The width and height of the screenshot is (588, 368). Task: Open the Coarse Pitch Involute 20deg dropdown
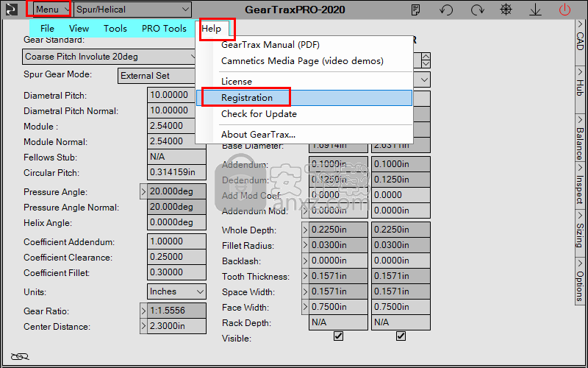(110, 57)
